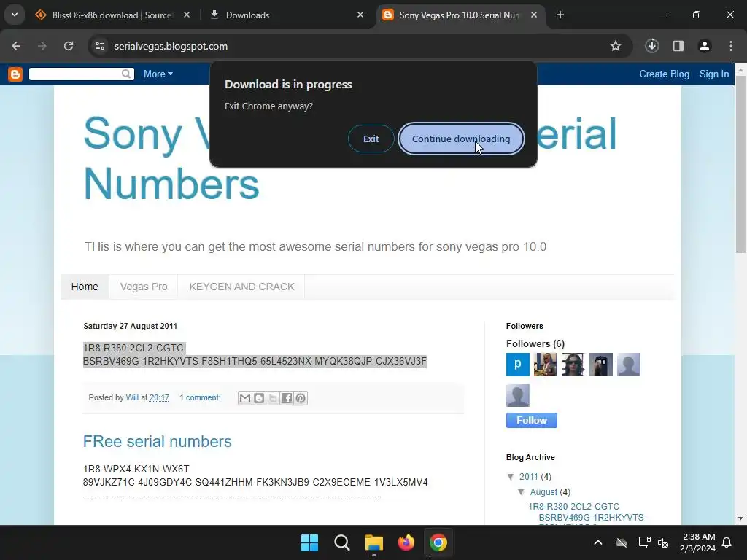This screenshot has width=747, height=560.
Task: Open site information icon in address bar
Action: tap(99, 46)
